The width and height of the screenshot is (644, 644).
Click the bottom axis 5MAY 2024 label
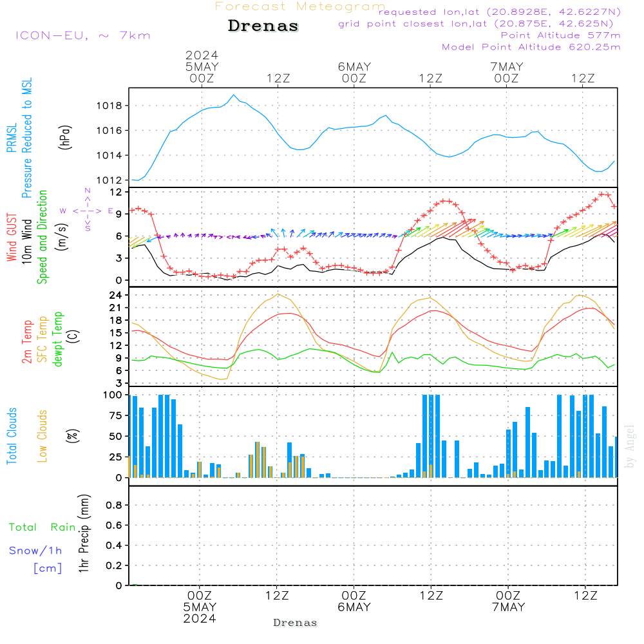pyautogui.click(x=200, y=613)
